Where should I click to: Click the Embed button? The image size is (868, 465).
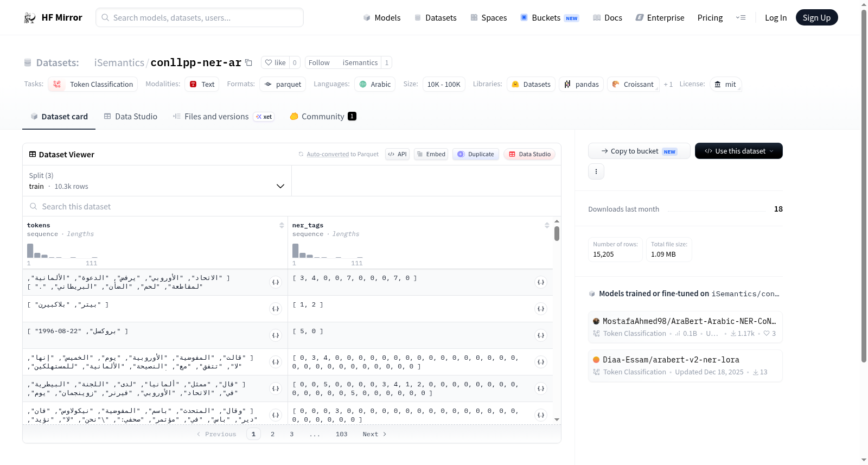pos(431,154)
